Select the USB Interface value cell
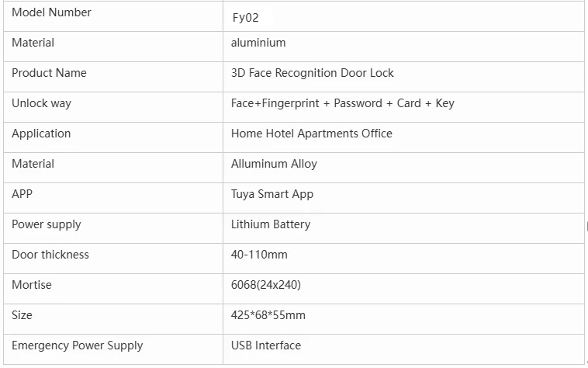The height and width of the screenshot is (368, 588). pos(265,345)
